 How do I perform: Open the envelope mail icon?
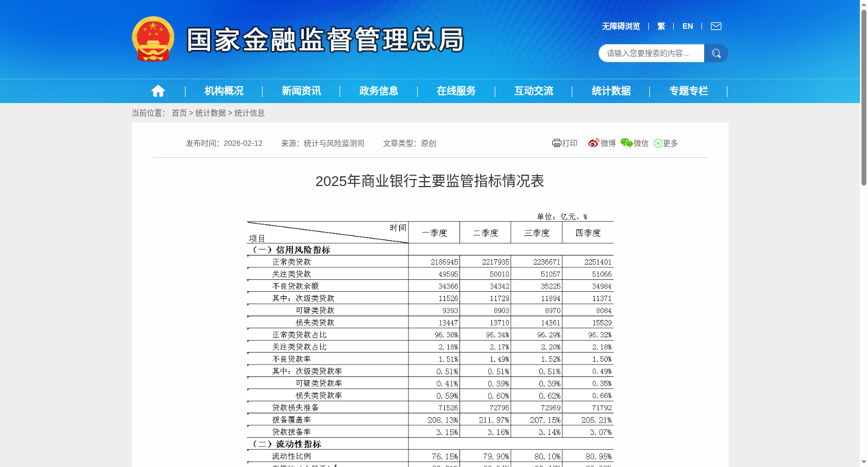click(x=716, y=26)
